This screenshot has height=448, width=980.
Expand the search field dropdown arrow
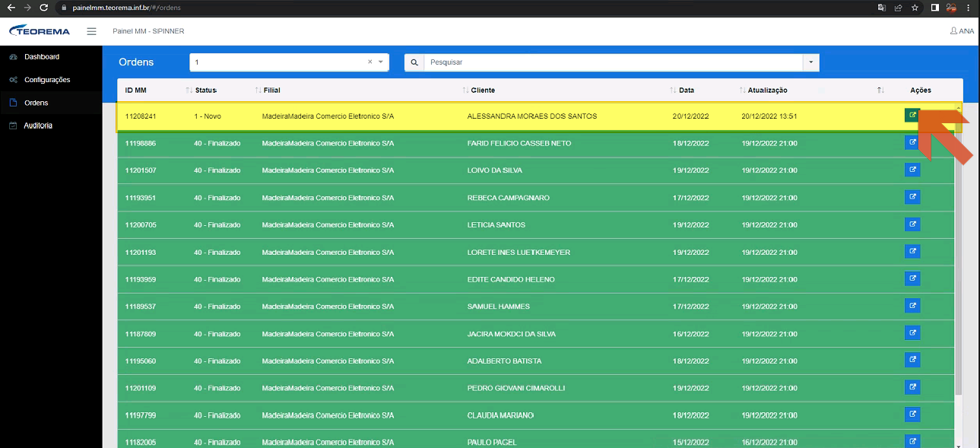pyautogui.click(x=811, y=62)
